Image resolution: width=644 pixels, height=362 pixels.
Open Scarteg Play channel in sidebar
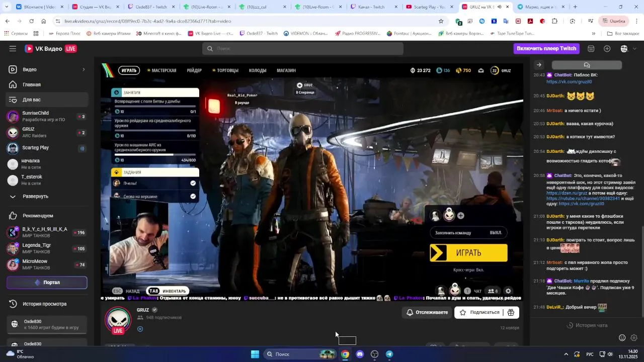tap(47, 148)
